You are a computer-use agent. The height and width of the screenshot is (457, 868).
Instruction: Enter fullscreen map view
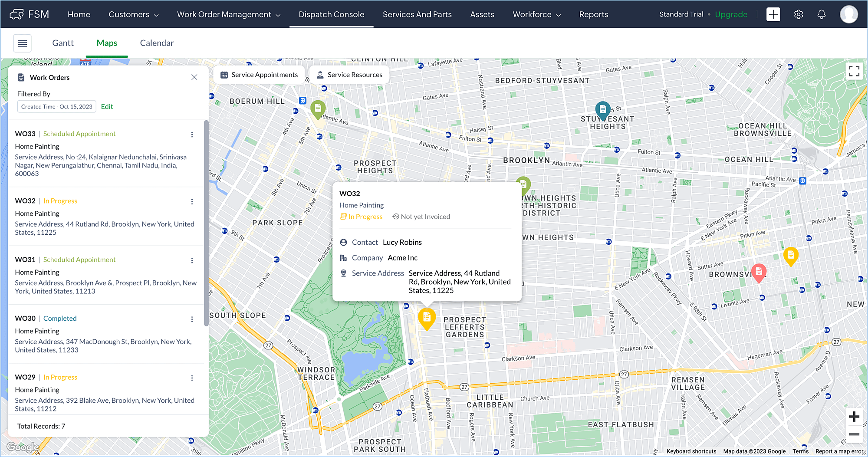click(854, 71)
